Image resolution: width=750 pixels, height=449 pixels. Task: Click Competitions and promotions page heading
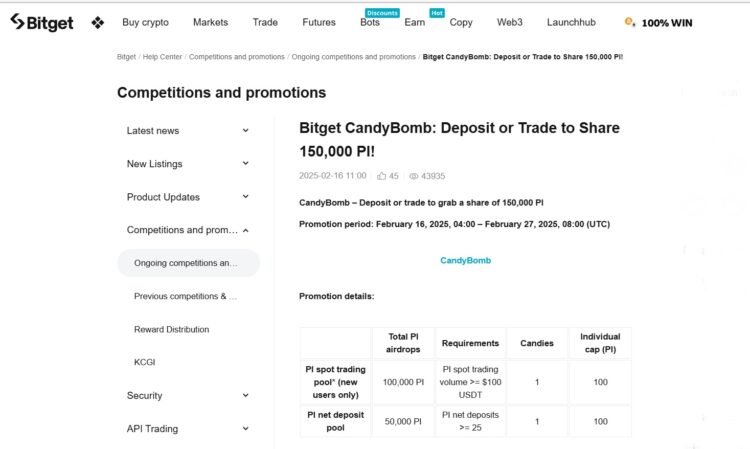tap(221, 92)
